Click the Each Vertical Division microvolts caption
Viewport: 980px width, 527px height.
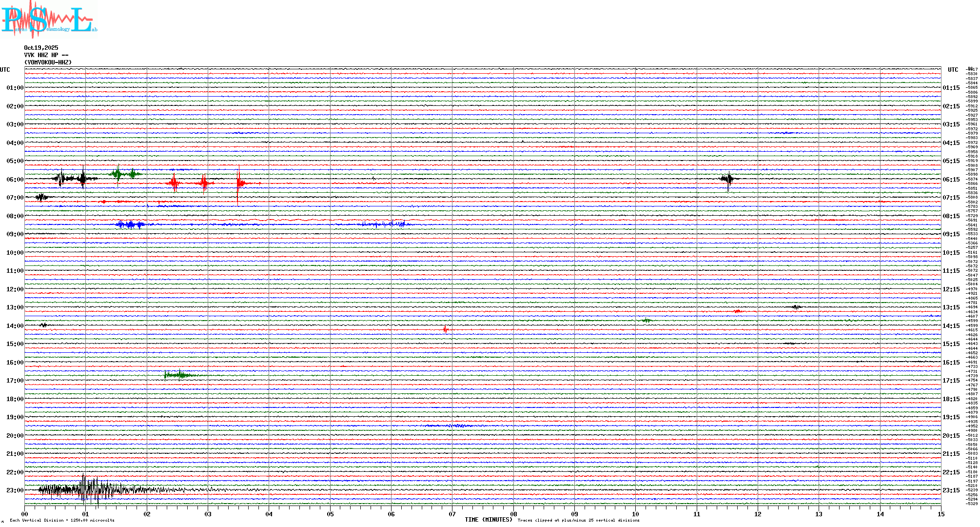click(62, 520)
